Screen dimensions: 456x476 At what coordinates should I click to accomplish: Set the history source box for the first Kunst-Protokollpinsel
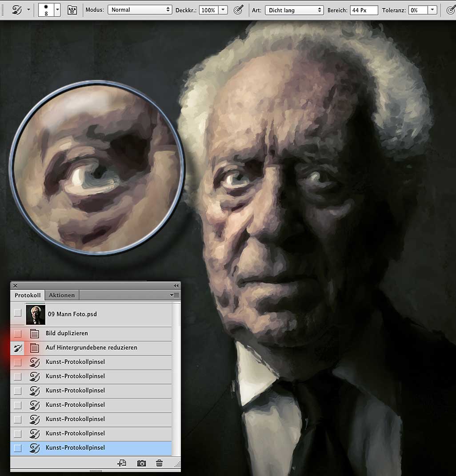point(18,362)
